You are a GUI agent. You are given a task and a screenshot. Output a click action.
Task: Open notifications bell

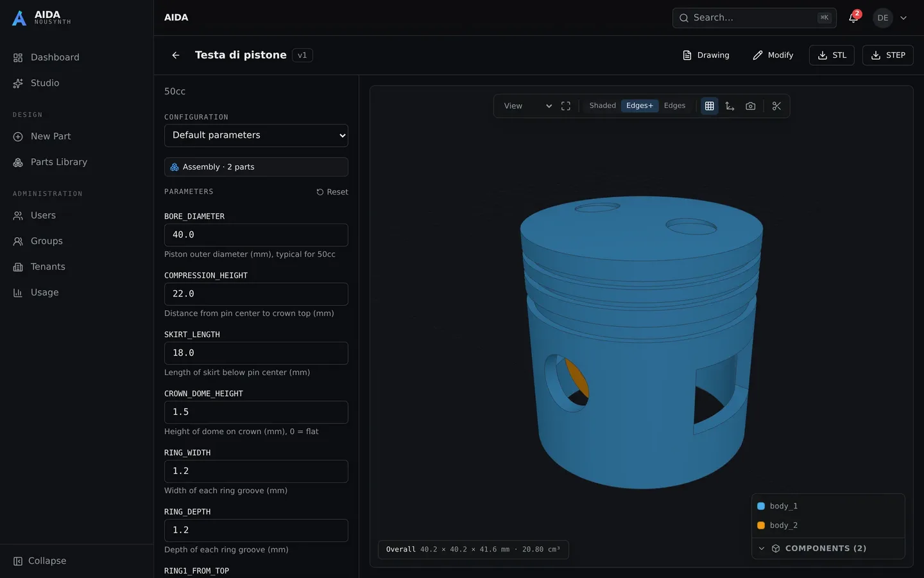853,18
